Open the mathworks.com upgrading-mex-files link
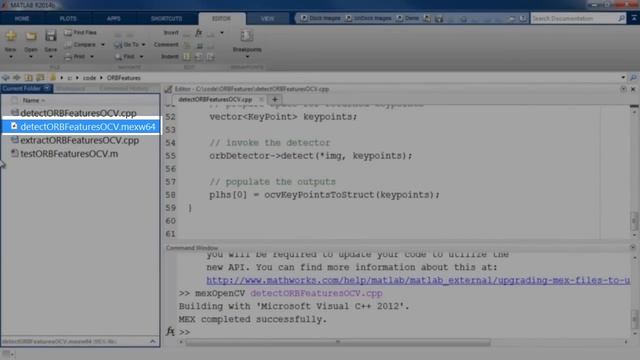 (418, 280)
